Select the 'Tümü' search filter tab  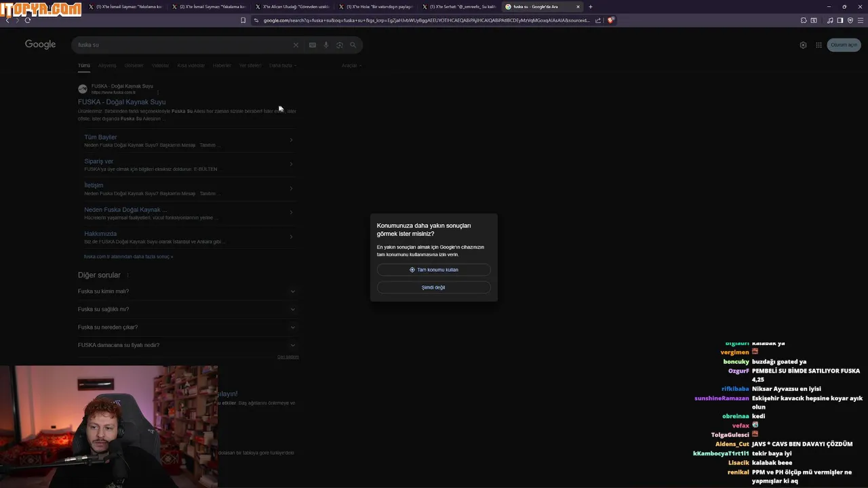tap(84, 66)
